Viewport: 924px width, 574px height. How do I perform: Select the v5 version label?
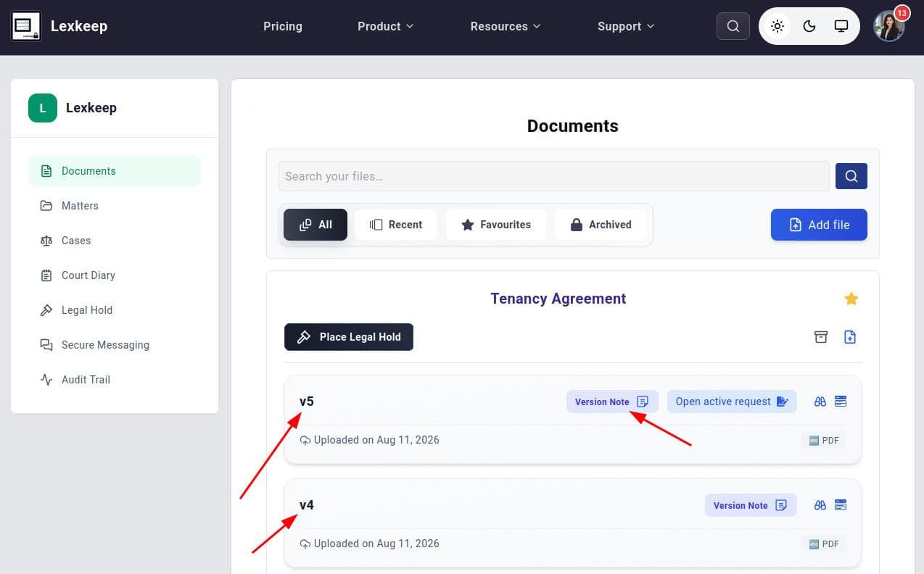307,402
